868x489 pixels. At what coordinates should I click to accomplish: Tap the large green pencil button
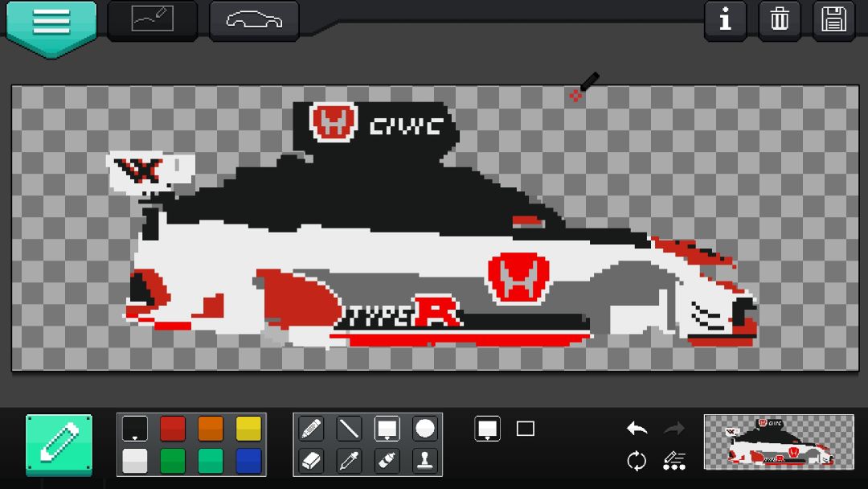tap(59, 444)
